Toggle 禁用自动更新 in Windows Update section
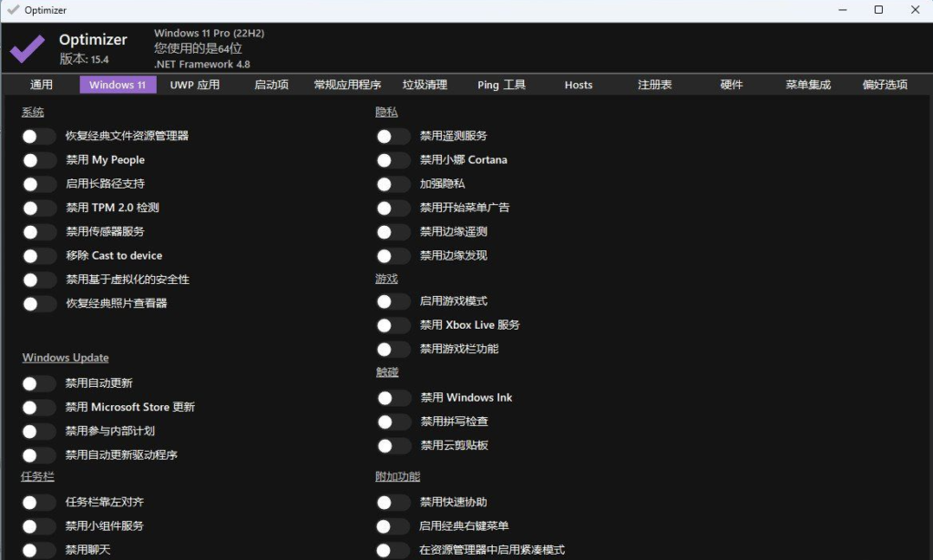This screenshot has height=560, width=933. (38, 382)
